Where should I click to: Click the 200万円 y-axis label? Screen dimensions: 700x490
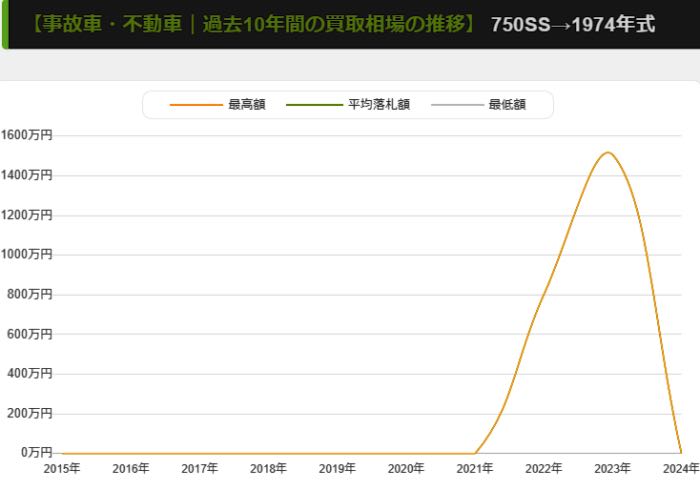[x=29, y=413]
